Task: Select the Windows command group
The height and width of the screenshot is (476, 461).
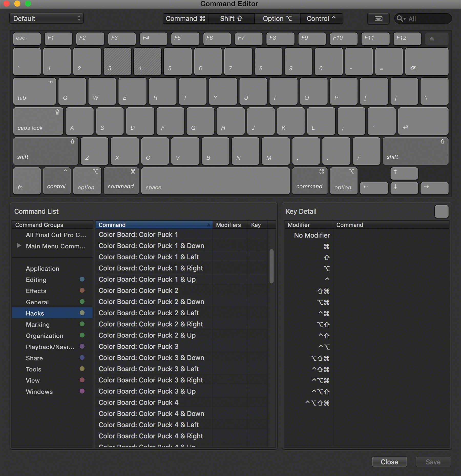Action: [x=52, y=391]
